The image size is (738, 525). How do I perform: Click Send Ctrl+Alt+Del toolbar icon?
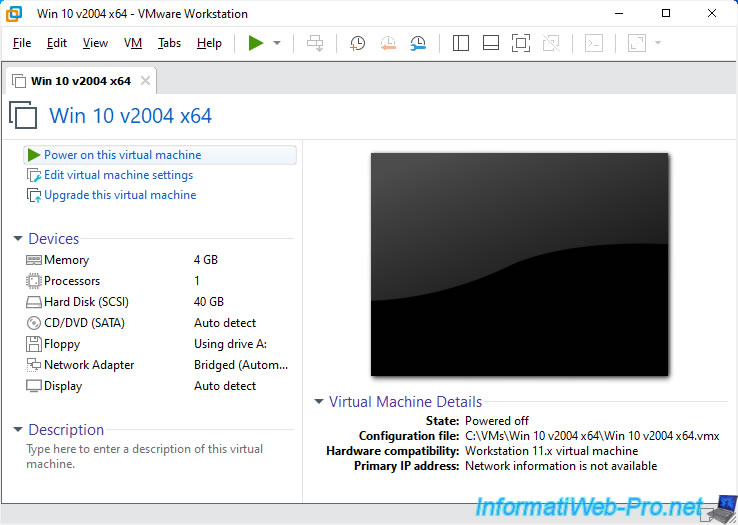(x=315, y=43)
